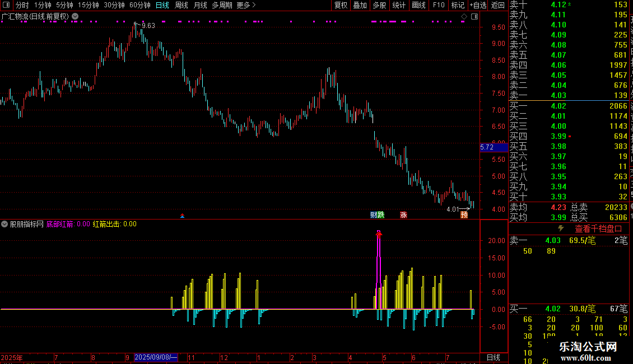Select the 买十 row at price 3.93
Viewport: 633px width, 364px height.
pyautogui.click(x=569, y=197)
